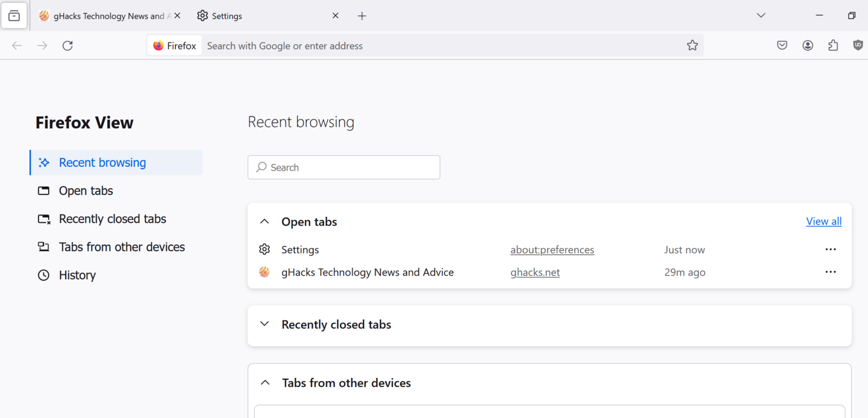The width and height of the screenshot is (868, 418).
Task: Save the page to Pocket
Action: pos(782,45)
